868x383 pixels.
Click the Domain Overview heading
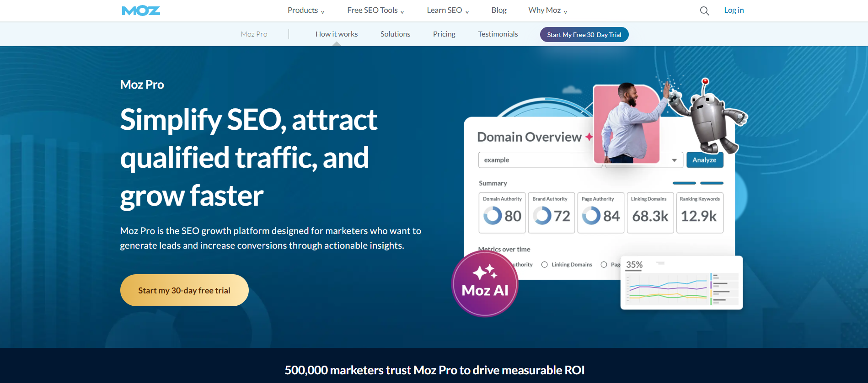(x=529, y=137)
